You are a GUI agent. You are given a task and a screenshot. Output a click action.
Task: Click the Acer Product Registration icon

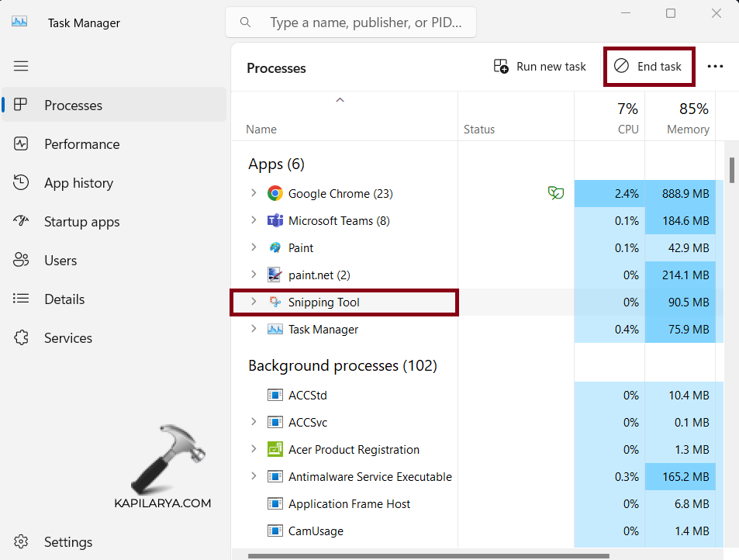click(275, 449)
